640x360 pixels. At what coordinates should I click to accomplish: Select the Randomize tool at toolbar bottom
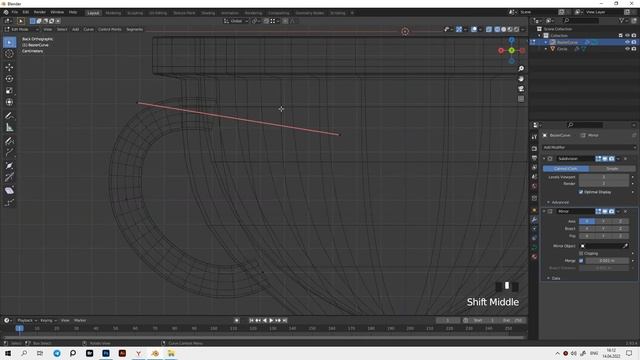coord(9,202)
